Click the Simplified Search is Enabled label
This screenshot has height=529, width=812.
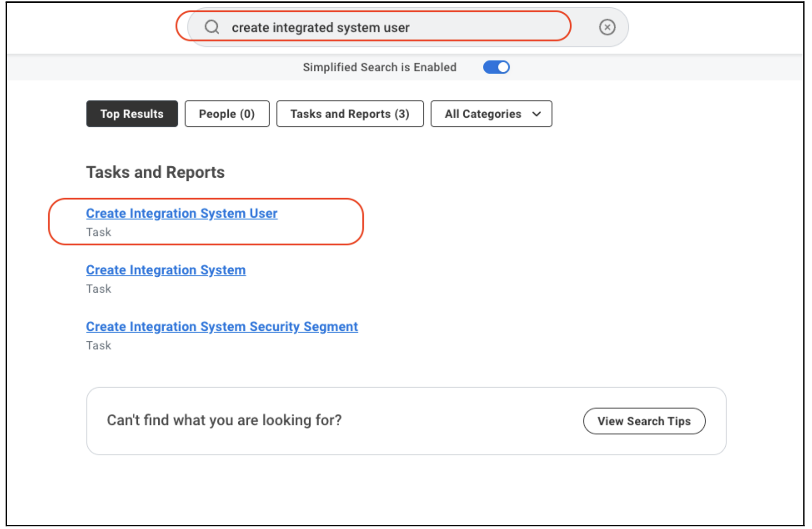pyautogui.click(x=380, y=67)
